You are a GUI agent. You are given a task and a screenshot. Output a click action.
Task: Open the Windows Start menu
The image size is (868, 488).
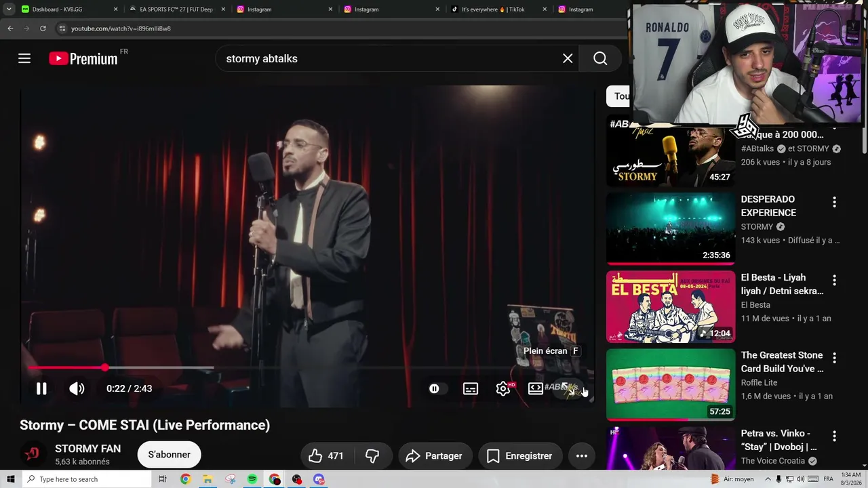[10, 479]
